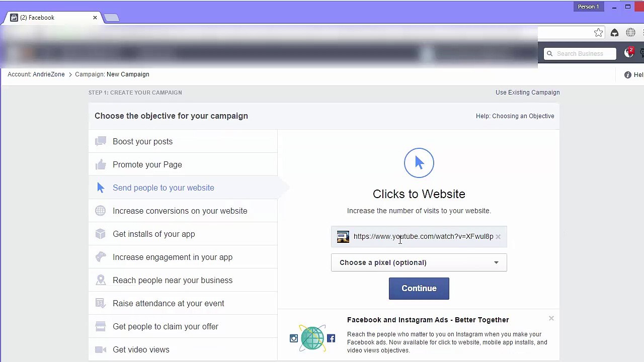Click Account: AndrieZone breadcrumb
Screen dimensions: 644x362
click(x=36, y=74)
